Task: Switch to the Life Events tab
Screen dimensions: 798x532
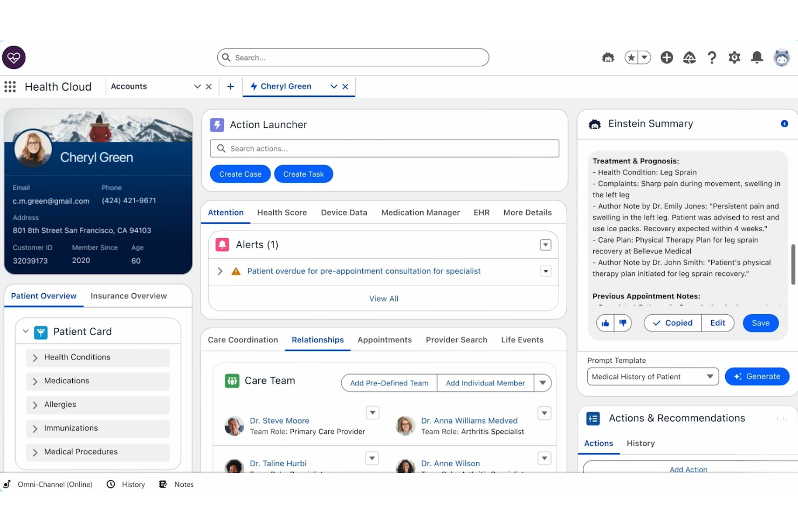Action: pyautogui.click(x=522, y=340)
